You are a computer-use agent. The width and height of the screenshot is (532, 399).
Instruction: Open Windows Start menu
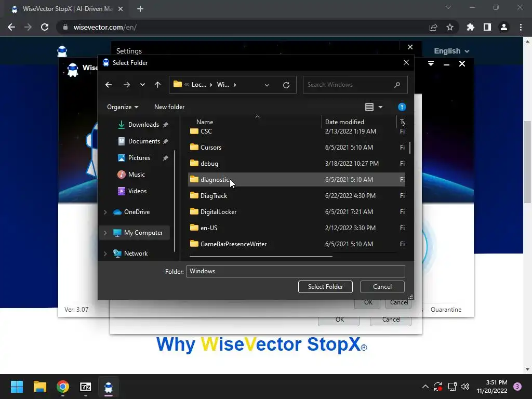17,387
